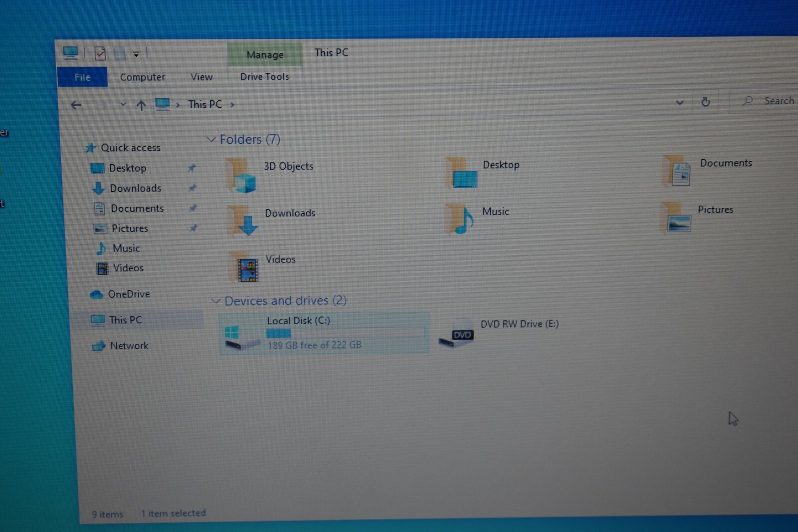Click the 3D Objects folder label
This screenshot has height=532, width=798.
(288, 166)
